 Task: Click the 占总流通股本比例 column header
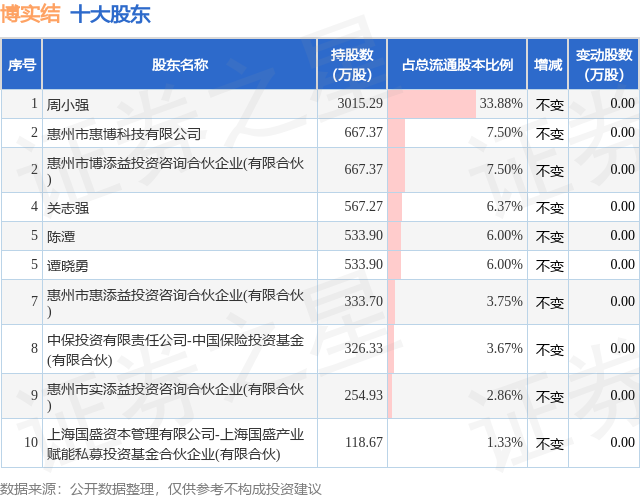pyautogui.click(x=457, y=64)
